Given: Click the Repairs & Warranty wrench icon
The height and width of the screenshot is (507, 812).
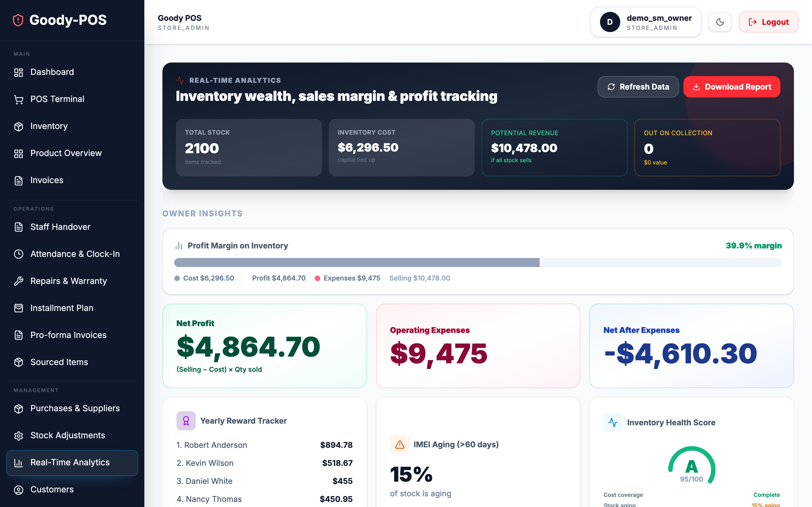Looking at the screenshot, I should [x=18, y=281].
